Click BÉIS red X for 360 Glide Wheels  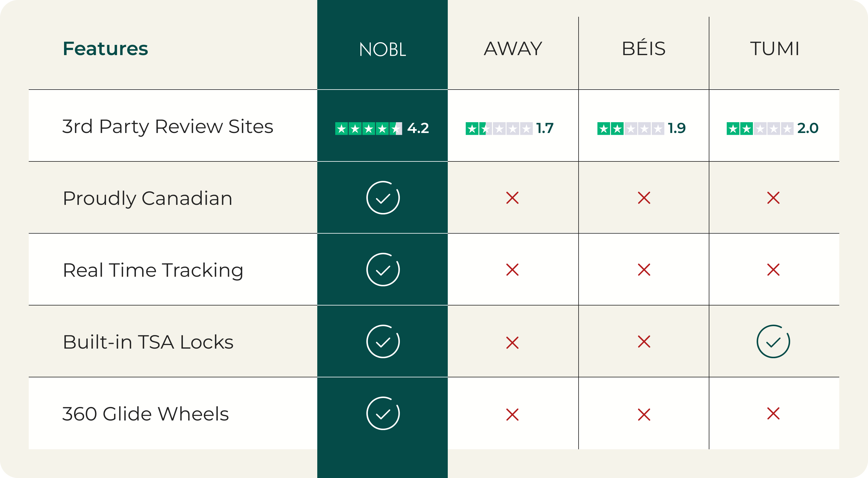644,415
